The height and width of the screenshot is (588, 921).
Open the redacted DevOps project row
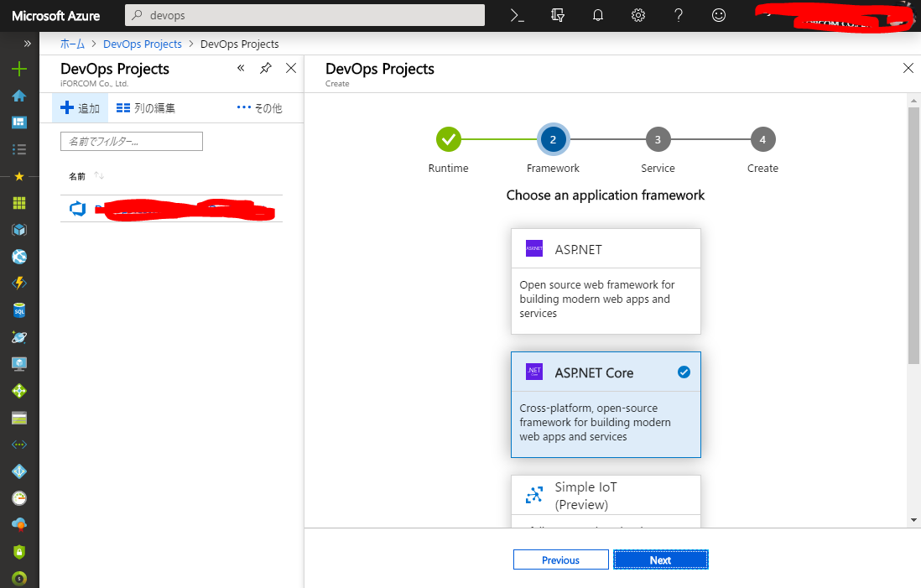tap(171, 209)
